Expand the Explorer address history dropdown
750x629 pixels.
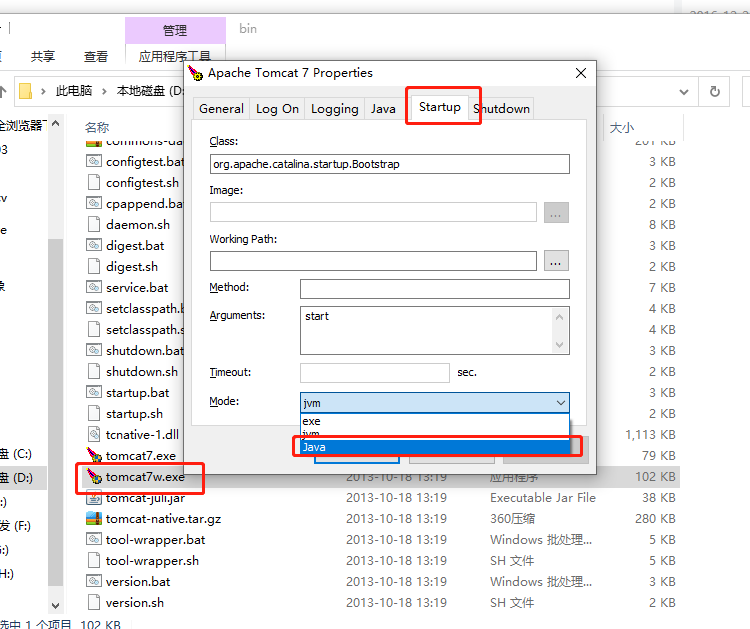click(x=684, y=91)
